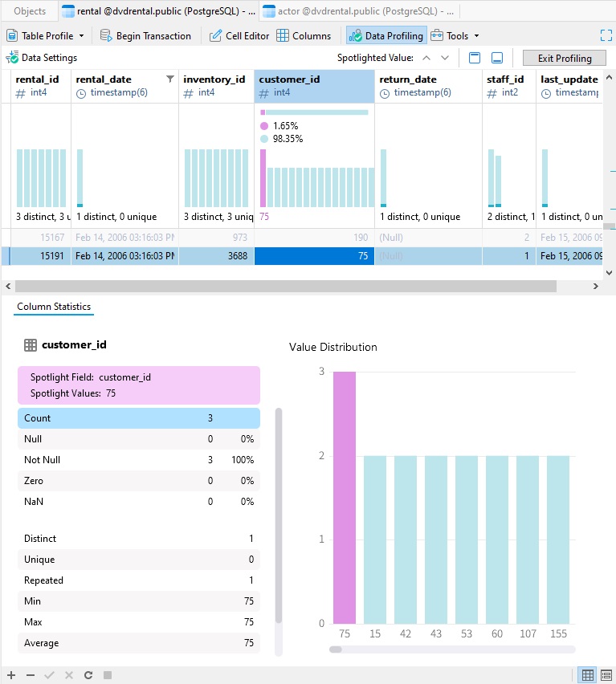This screenshot has width=616, height=684.
Task: Open the Columns chooser
Action: tap(304, 36)
